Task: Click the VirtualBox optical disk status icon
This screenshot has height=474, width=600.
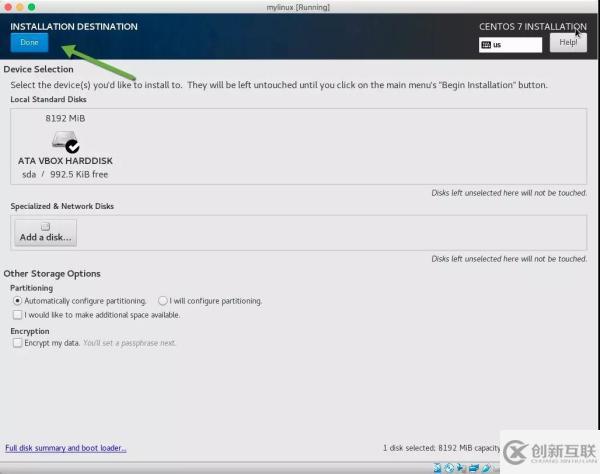Action: point(449,467)
